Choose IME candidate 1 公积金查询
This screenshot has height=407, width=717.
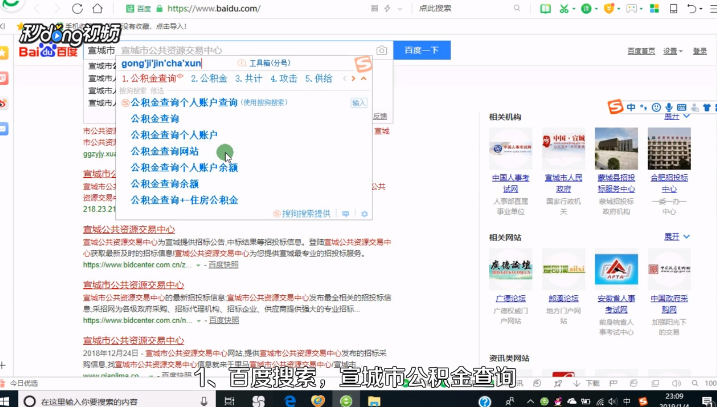(152, 78)
